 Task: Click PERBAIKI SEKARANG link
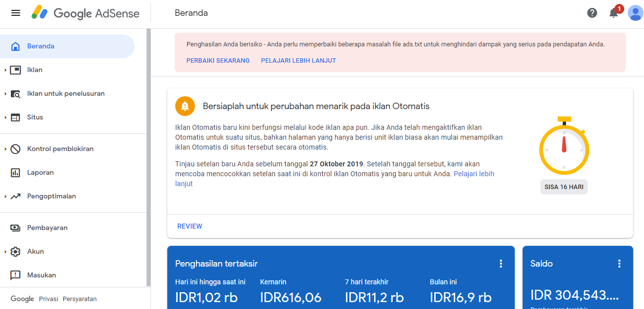pyautogui.click(x=218, y=61)
